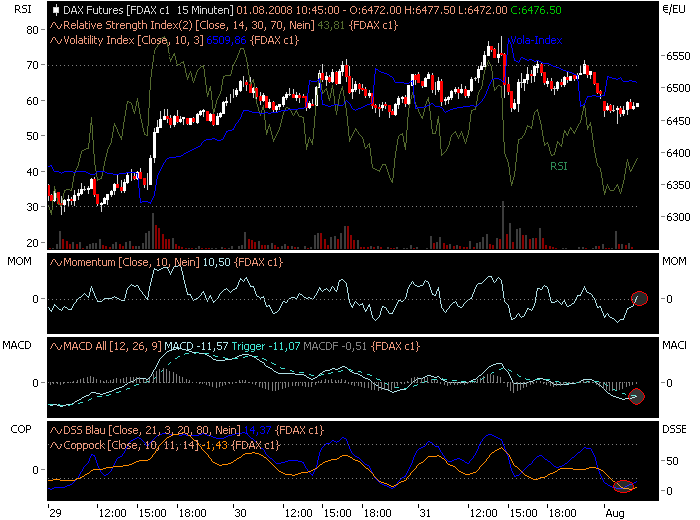Click the 29 date marker on time axis
Viewport: 700px width, 520px height.
coord(55,513)
